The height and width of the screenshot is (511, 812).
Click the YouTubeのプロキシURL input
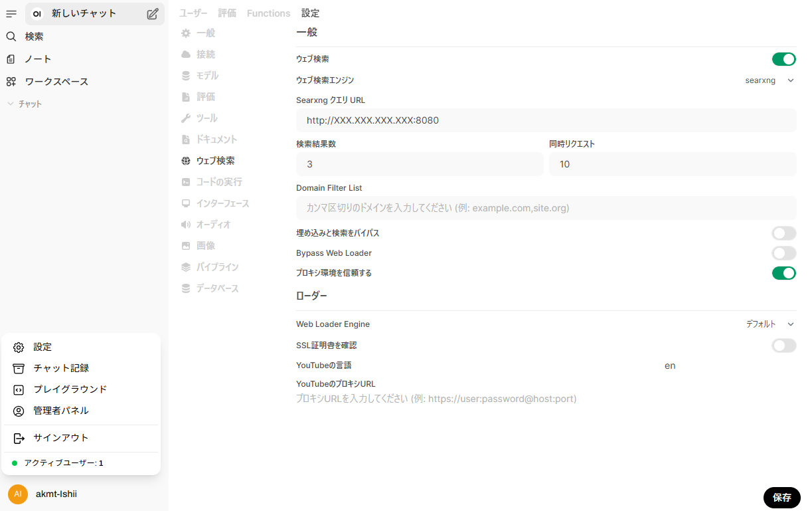tap(546, 399)
